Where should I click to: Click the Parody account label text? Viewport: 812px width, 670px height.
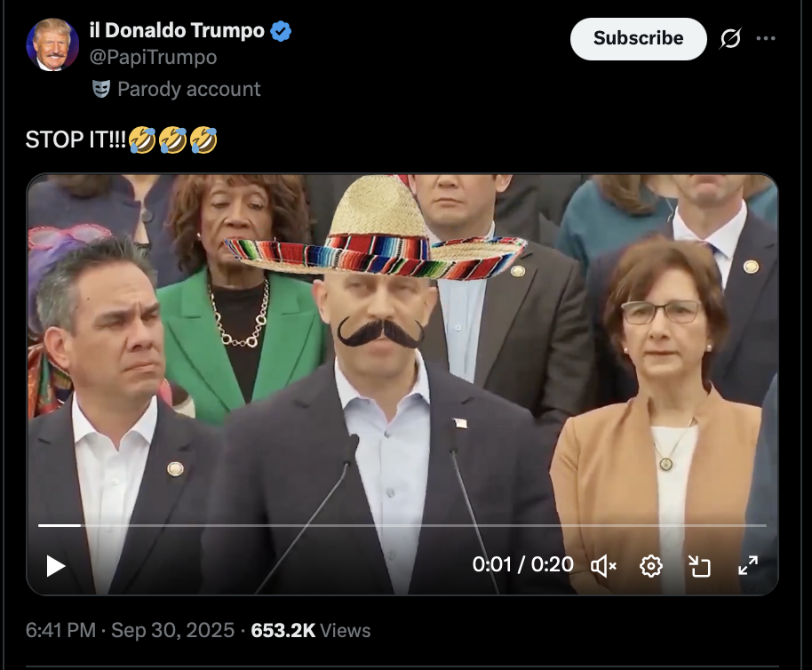tap(188, 89)
